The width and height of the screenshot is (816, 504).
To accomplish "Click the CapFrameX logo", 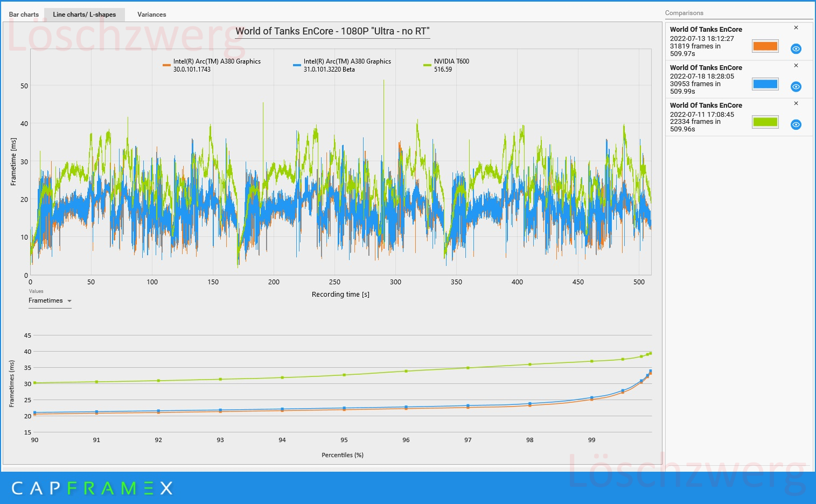I will tap(92, 488).
